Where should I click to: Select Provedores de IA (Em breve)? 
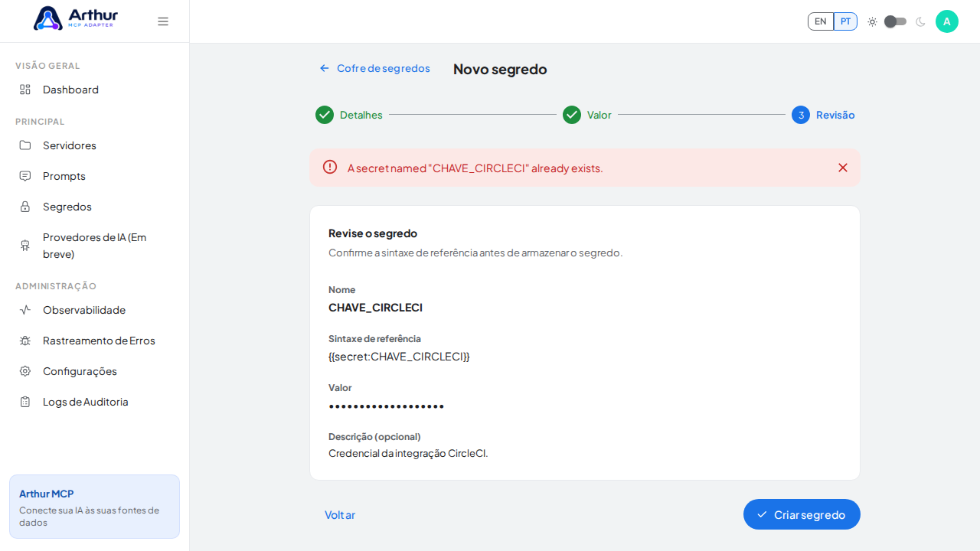click(94, 246)
